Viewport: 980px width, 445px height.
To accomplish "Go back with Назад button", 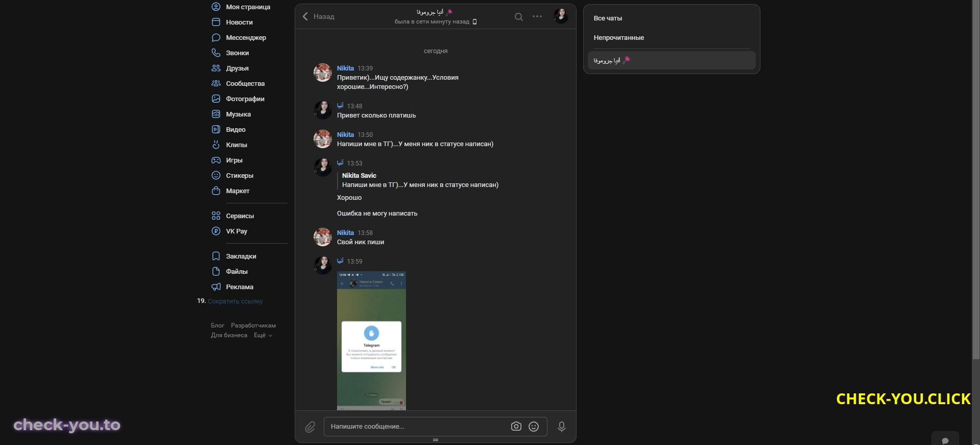I will [319, 16].
